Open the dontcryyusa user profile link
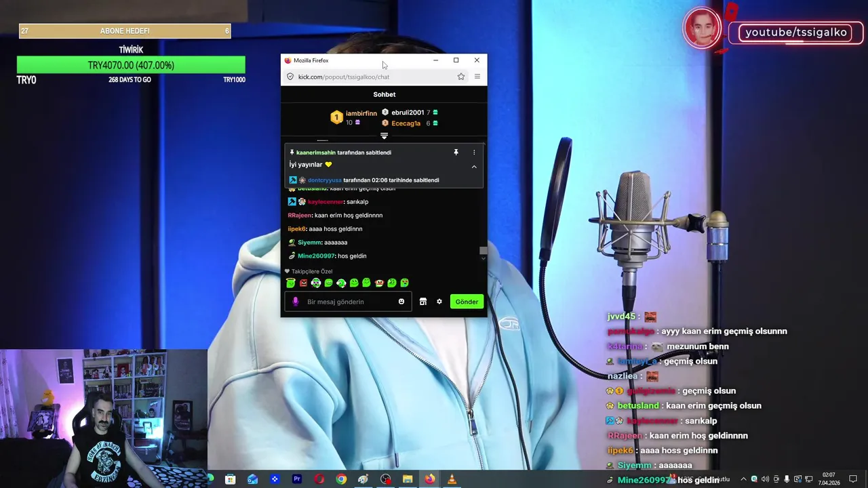This screenshot has height=488, width=868. point(324,180)
